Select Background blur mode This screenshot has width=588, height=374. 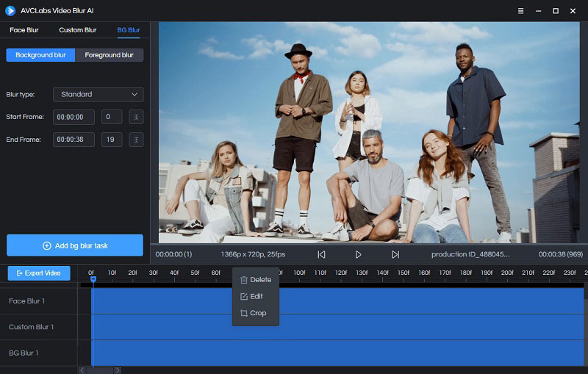(40, 55)
